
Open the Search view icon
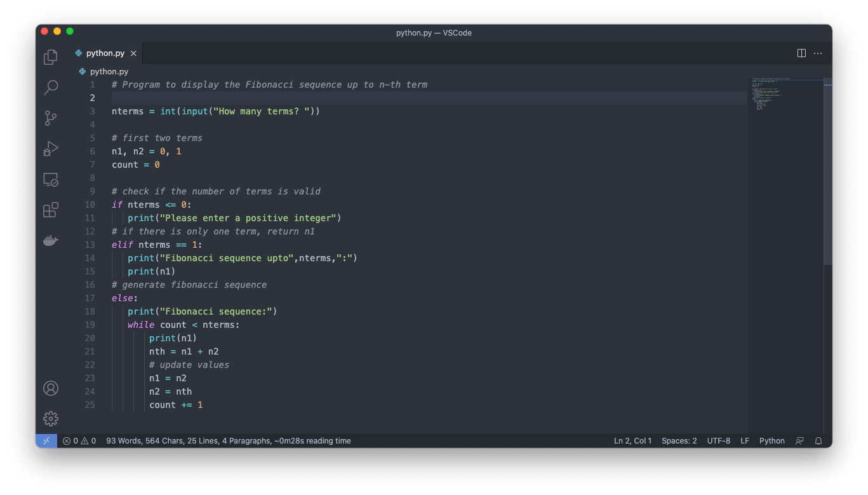pyautogui.click(x=51, y=87)
